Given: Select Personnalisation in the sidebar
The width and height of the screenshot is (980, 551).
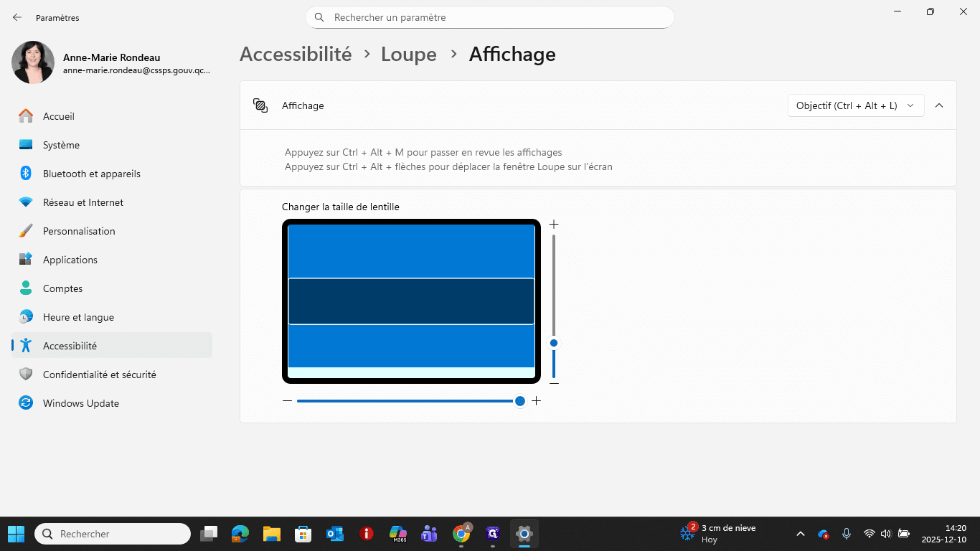Looking at the screenshot, I should coord(112,231).
